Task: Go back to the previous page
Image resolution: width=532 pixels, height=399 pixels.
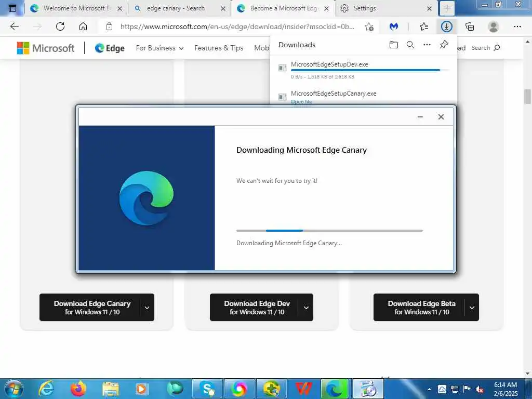Action: pos(14,26)
